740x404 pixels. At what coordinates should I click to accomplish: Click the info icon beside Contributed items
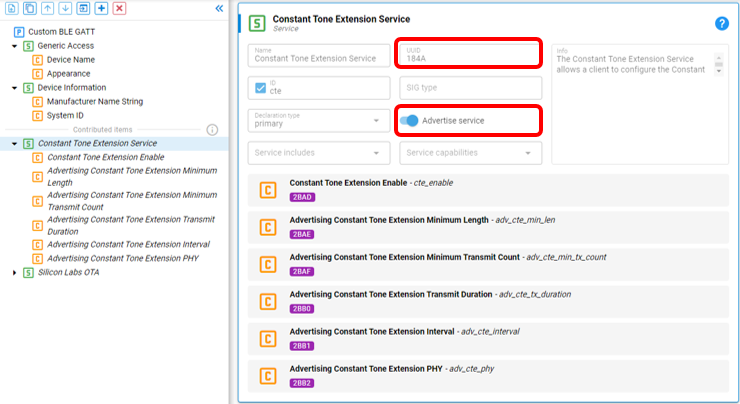coord(212,130)
